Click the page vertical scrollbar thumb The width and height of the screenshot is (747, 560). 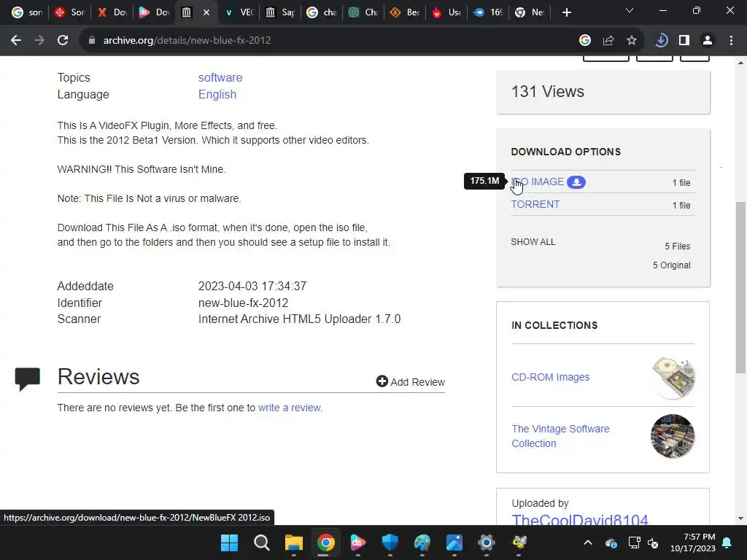click(740, 287)
